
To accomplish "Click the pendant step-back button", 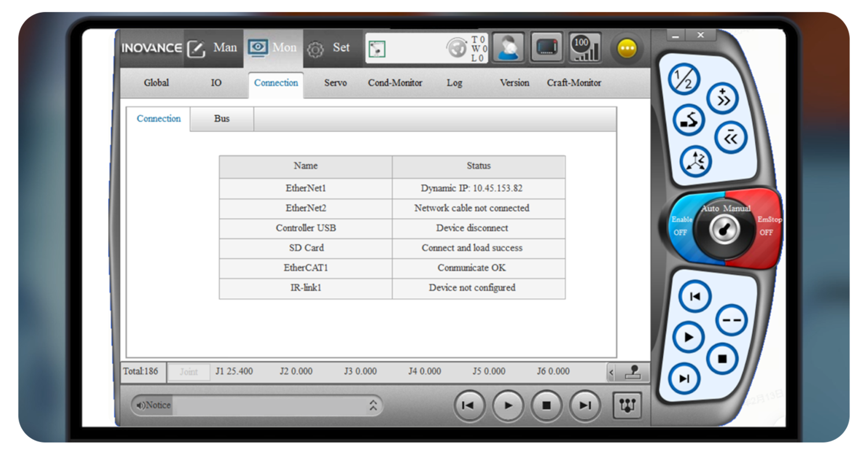I will [695, 296].
